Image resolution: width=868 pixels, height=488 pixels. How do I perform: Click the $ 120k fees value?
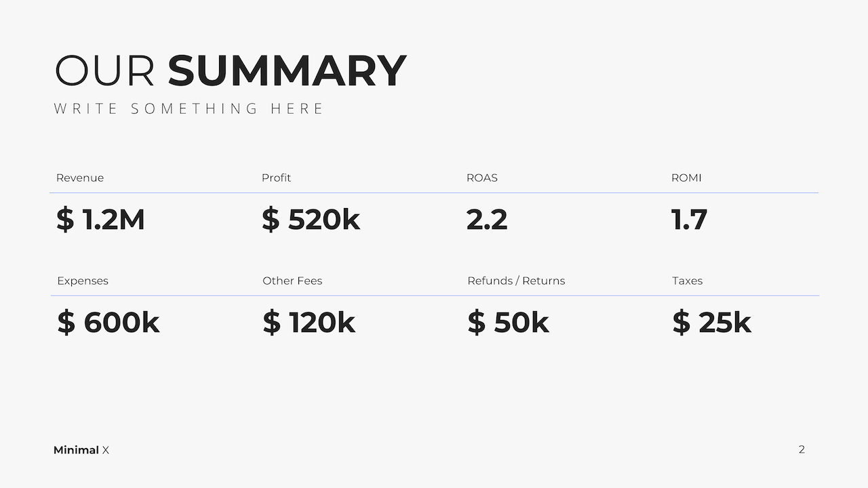(x=309, y=323)
